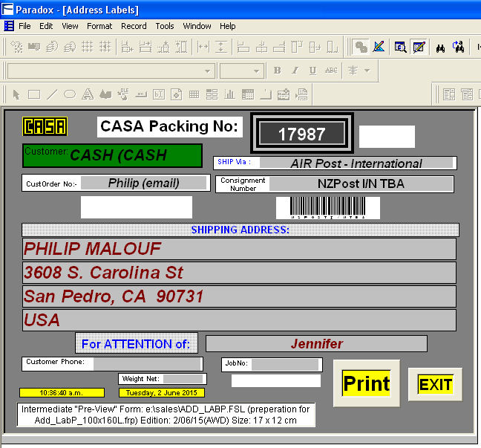This screenshot has height=448, width=481.
Task: Select the Text (letter A) tool
Action: [x=88, y=94]
